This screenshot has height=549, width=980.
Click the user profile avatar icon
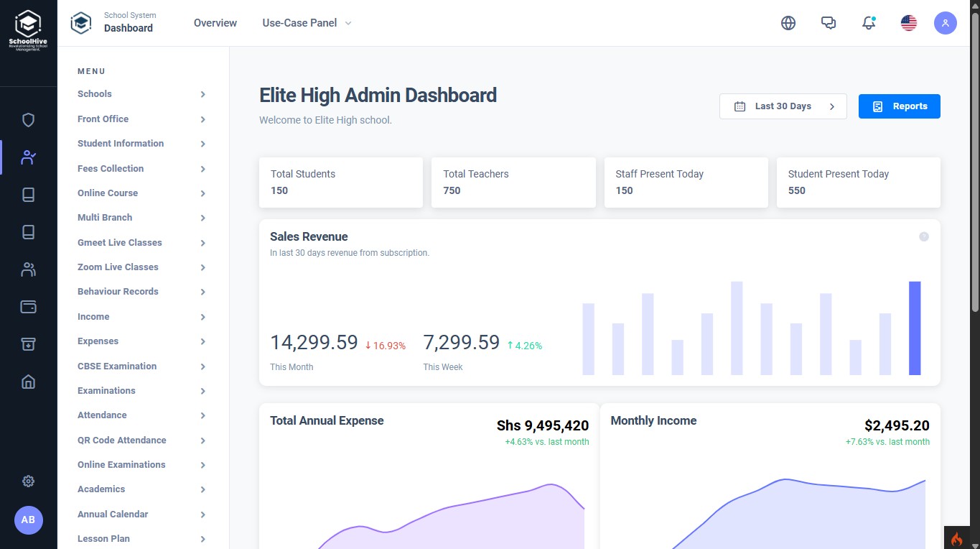945,23
